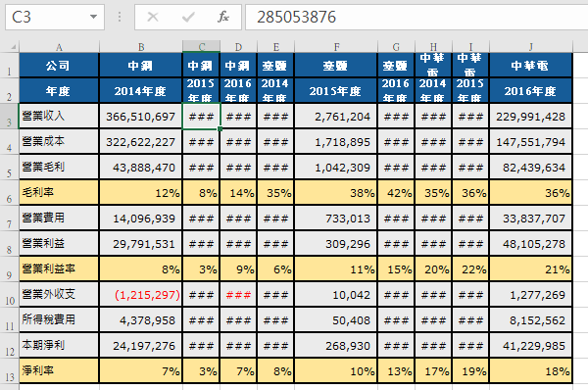Viewport: 588px width, 390px height.
Task: Click the 2016年度 header cell in column J
Action: click(530, 90)
